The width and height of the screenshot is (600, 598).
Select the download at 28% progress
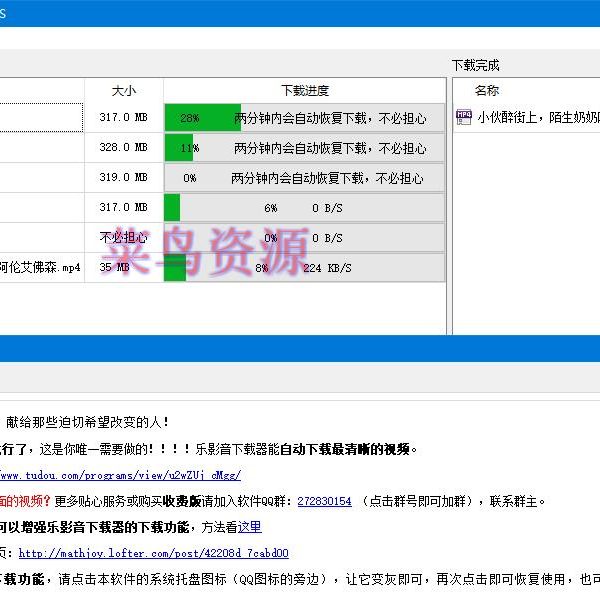pos(304,118)
